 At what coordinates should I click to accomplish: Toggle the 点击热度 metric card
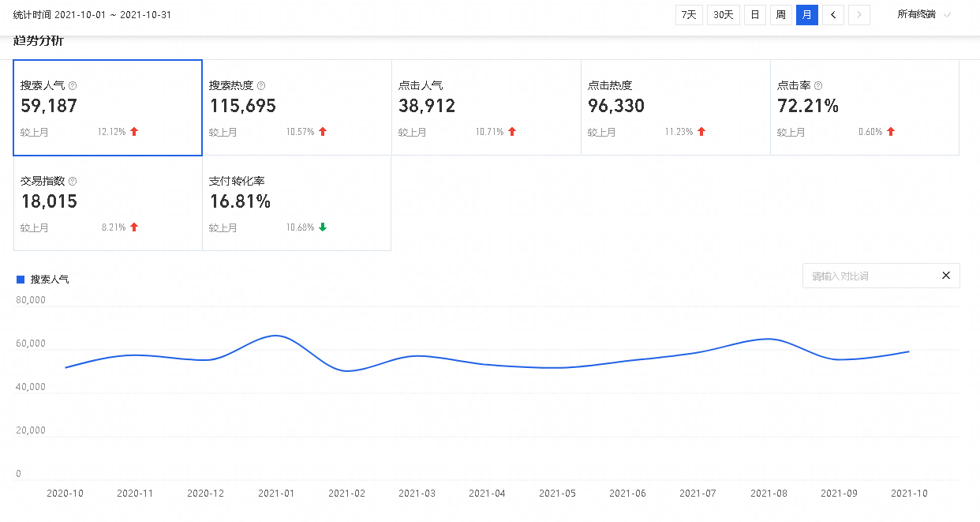[675, 108]
